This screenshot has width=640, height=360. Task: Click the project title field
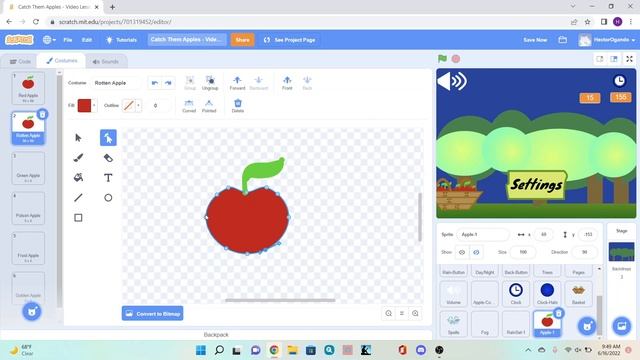tap(187, 40)
